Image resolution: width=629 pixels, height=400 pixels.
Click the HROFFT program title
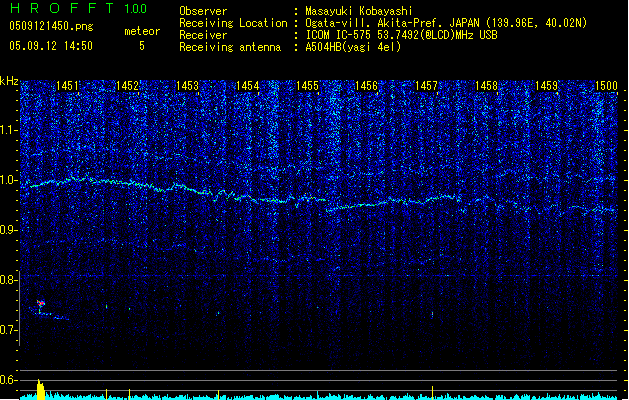pyautogui.click(x=58, y=9)
